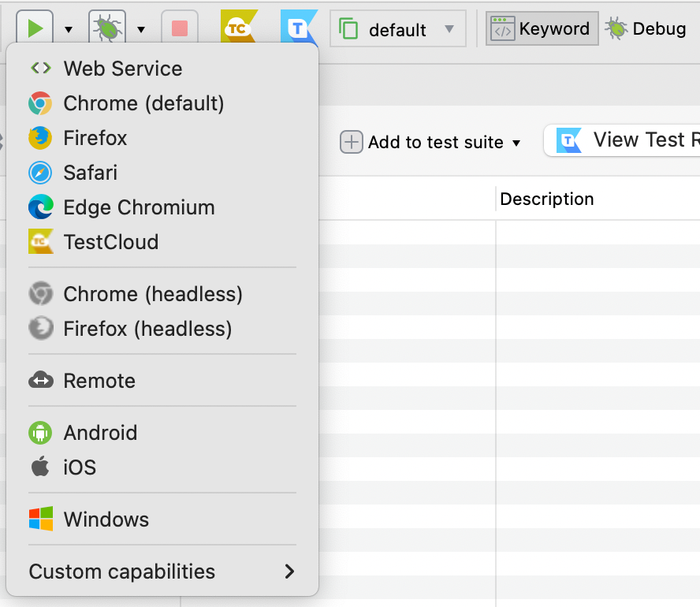Click the Add to test suite button

(422, 143)
